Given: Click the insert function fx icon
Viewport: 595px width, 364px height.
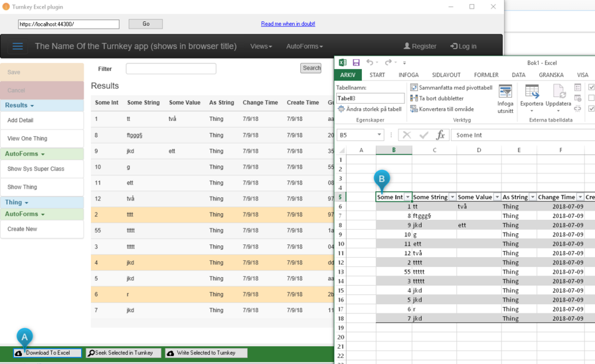Looking at the screenshot, I should click(440, 135).
